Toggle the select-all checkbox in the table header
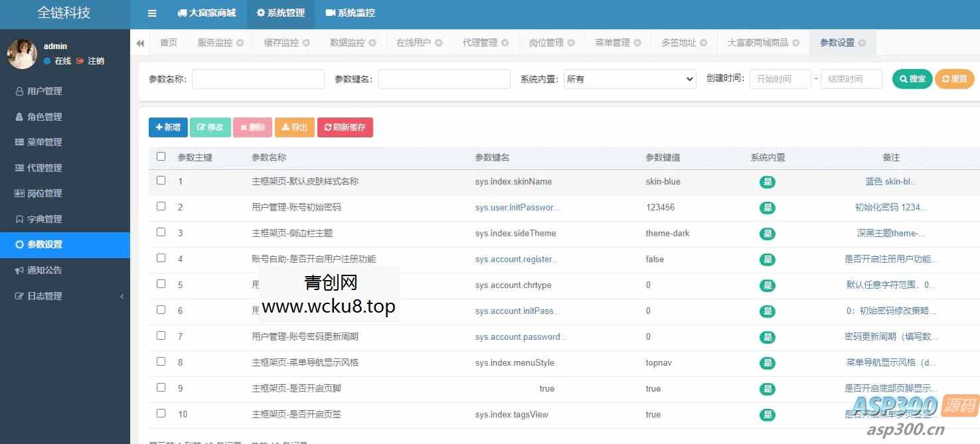Image resolution: width=980 pixels, height=444 pixels. 161,156
